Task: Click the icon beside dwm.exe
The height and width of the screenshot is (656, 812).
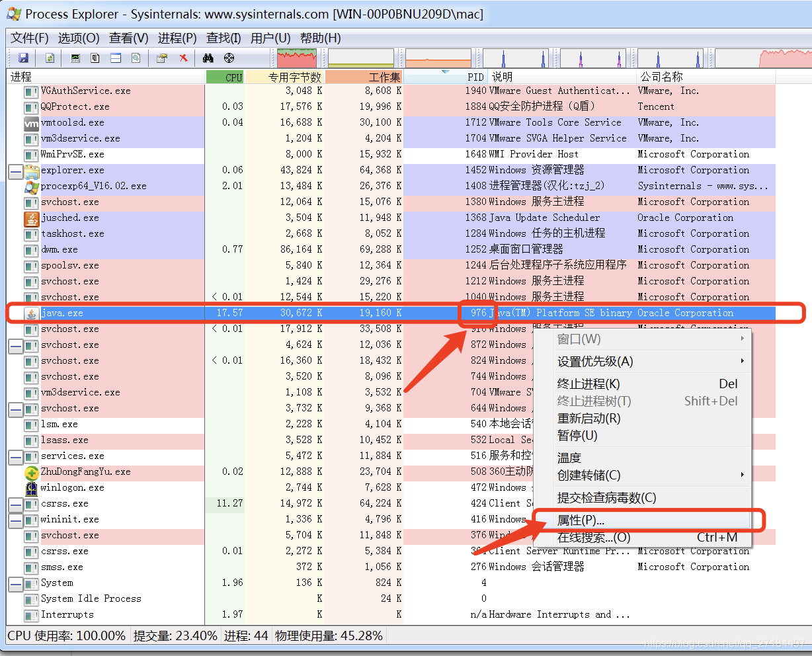Action: tap(31, 250)
